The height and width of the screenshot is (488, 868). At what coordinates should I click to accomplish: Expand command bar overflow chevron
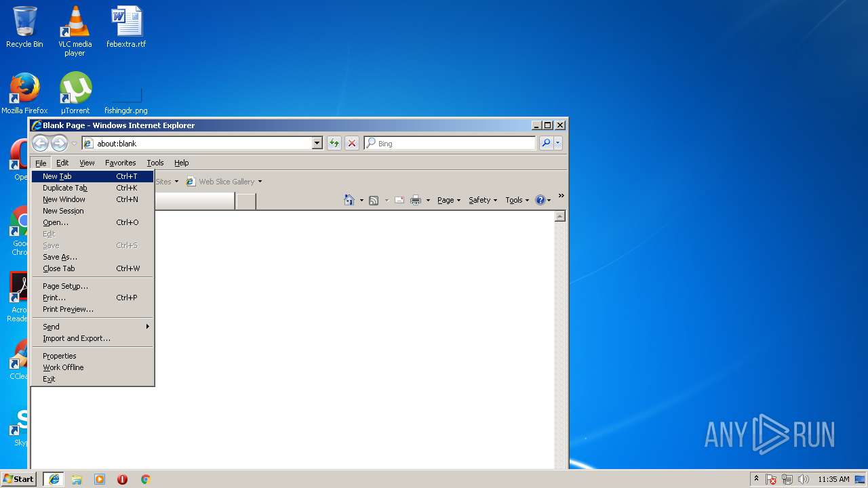tap(561, 196)
